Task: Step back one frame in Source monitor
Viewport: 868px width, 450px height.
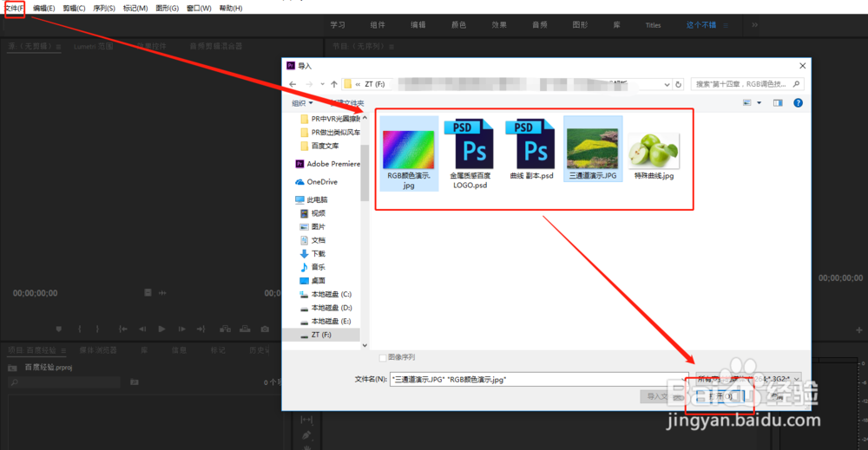Action: [142, 329]
